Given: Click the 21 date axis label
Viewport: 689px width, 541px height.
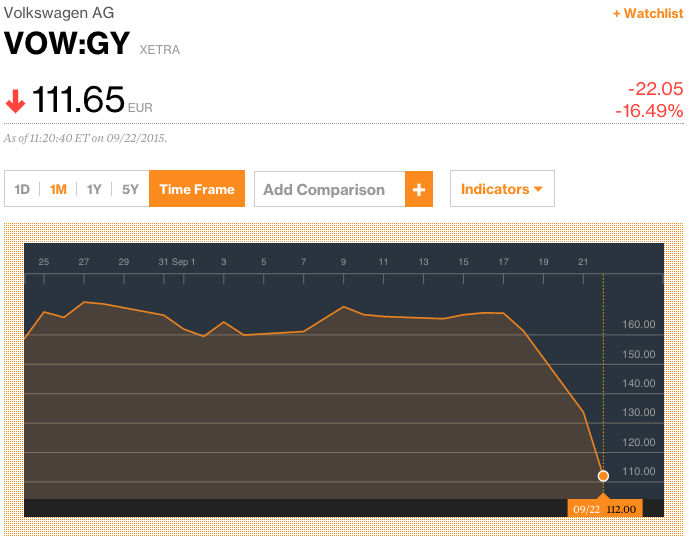Looking at the screenshot, I should pyautogui.click(x=584, y=262).
